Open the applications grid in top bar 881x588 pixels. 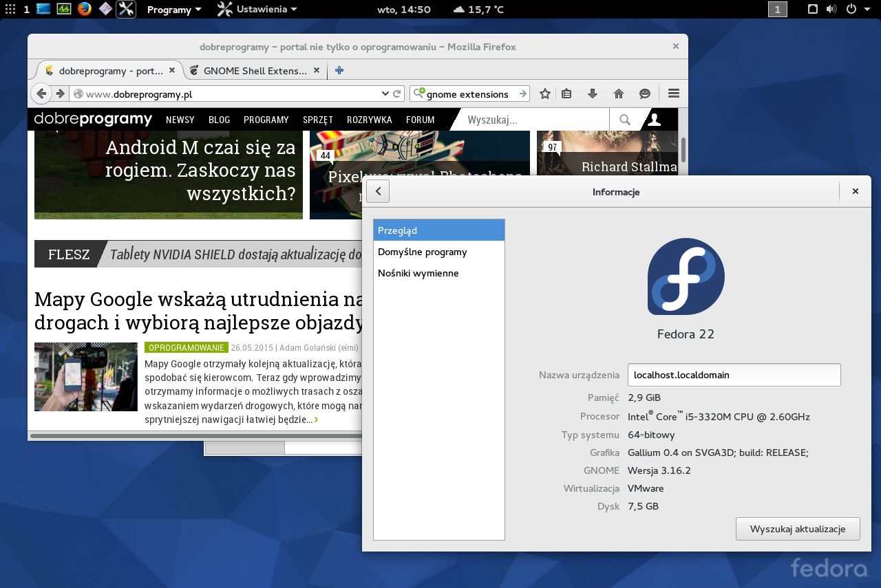10,9
